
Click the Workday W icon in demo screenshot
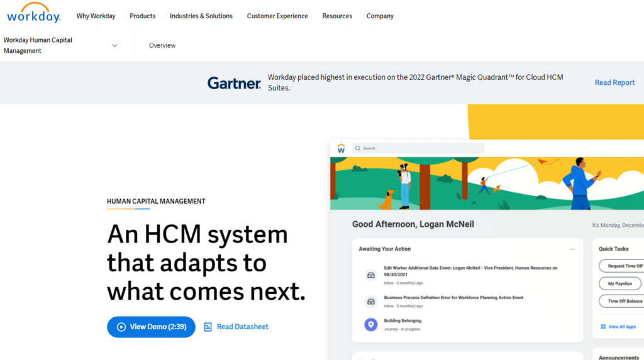(x=341, y=148)
